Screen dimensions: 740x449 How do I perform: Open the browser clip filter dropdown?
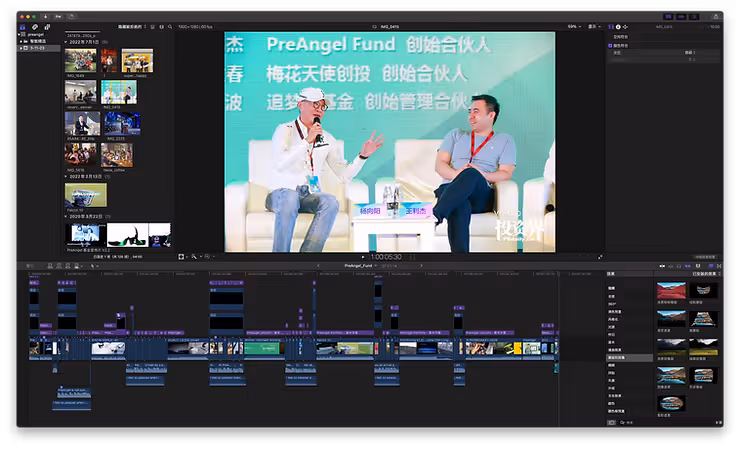132,27
